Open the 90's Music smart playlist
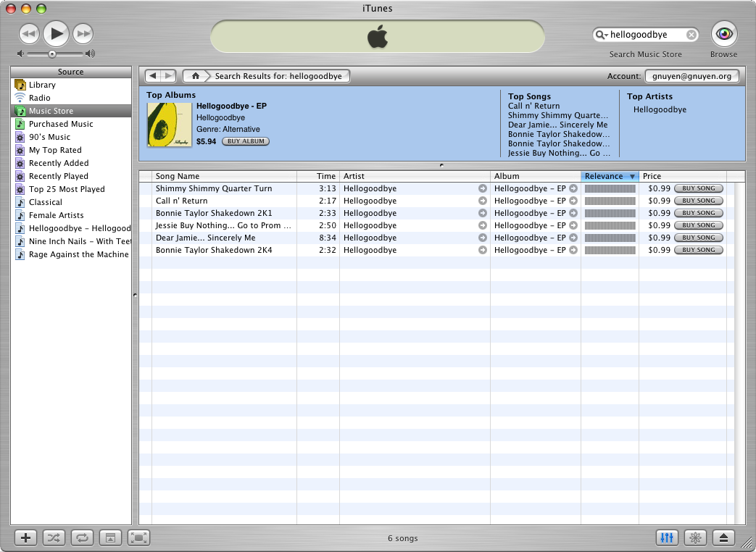 pos(71,137)
